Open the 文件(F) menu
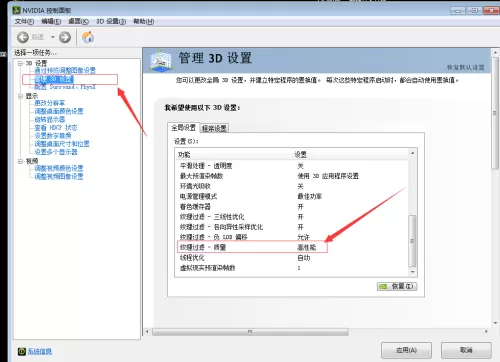The image size is (500, 362). click(x=24, y=21)
